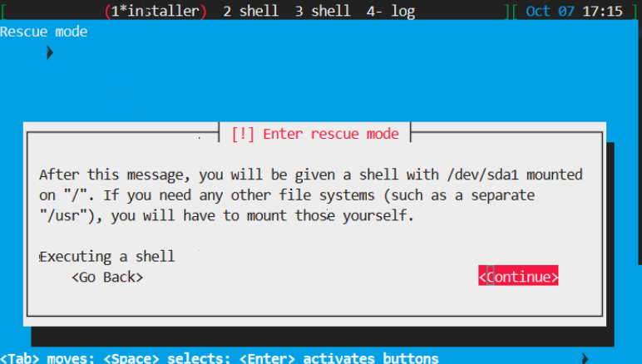
Task: Click the <Enter> activates buttons hint
Action: pyautogui.click(x=338, y=358)
